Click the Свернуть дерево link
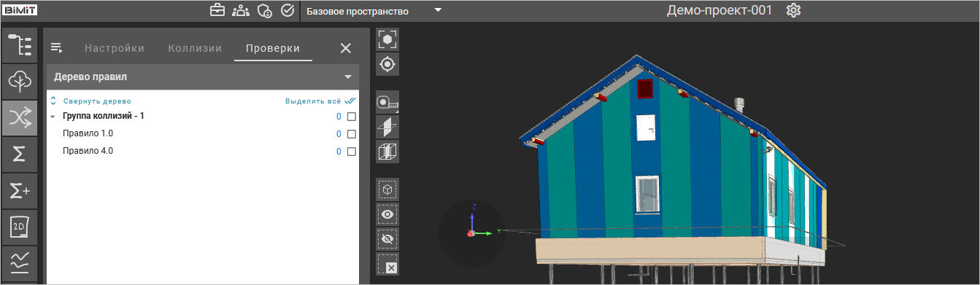Image resolution: width=980 pixels, height=285 pixels. click(97, 101)
